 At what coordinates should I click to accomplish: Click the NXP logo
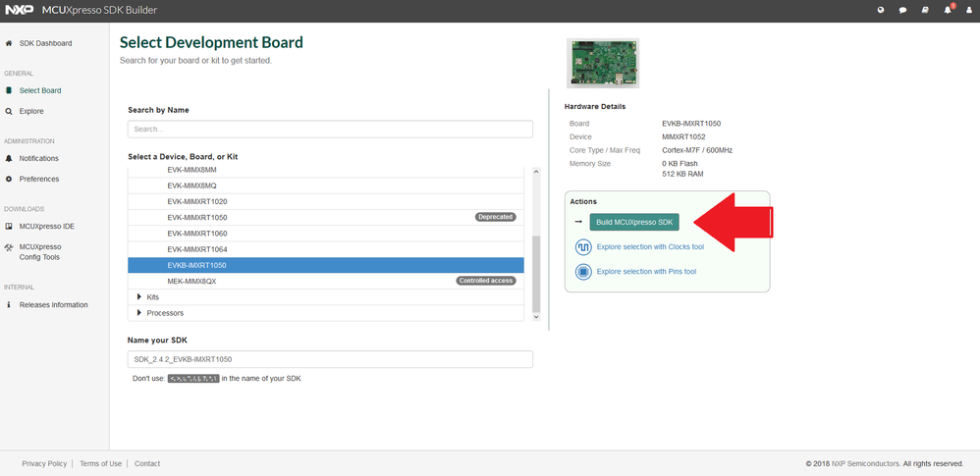click(20, 10)
